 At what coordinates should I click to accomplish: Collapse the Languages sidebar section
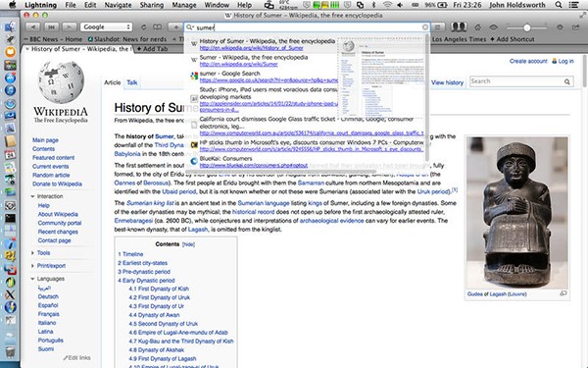tap(48, 279)
